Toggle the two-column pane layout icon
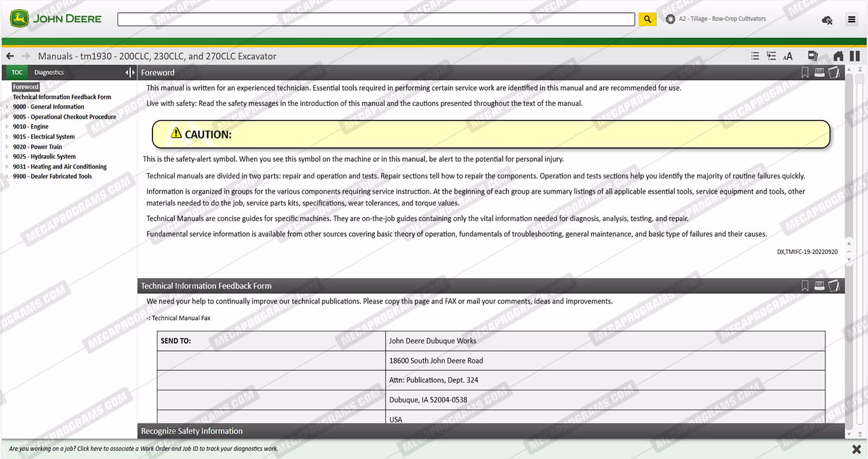The width and height of the screenshot is (868, 459). (855, 57)
